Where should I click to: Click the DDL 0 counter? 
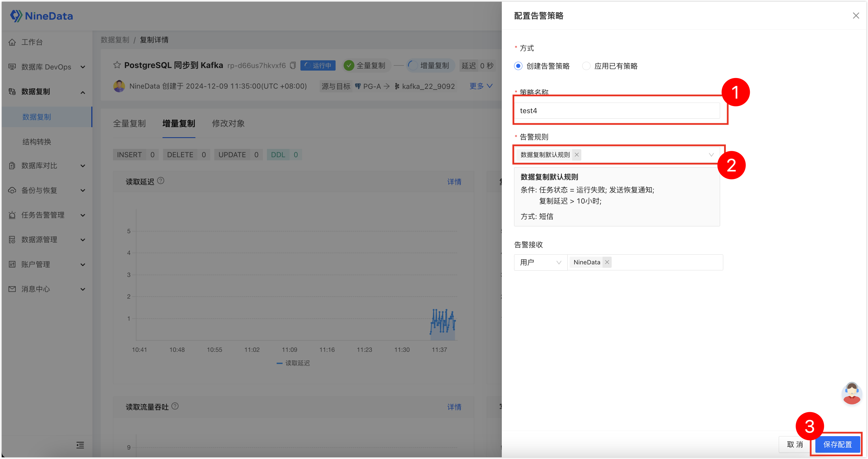click(284, 155)
